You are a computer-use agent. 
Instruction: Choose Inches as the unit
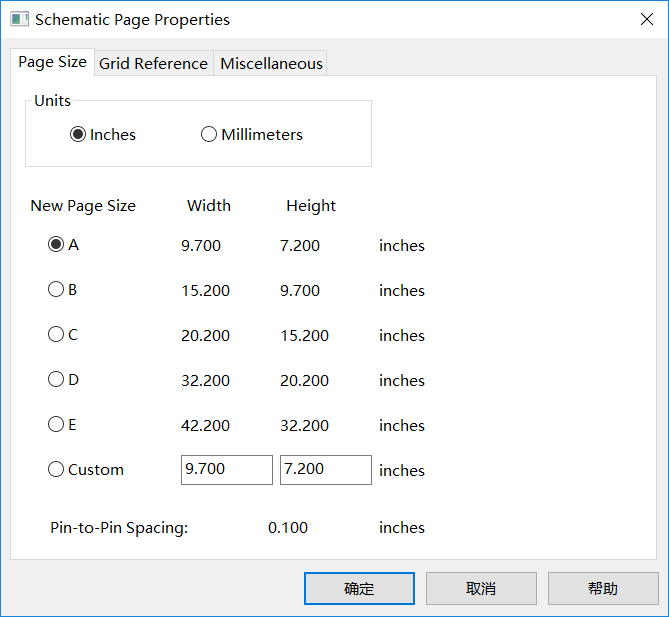(x=78, y=135)
